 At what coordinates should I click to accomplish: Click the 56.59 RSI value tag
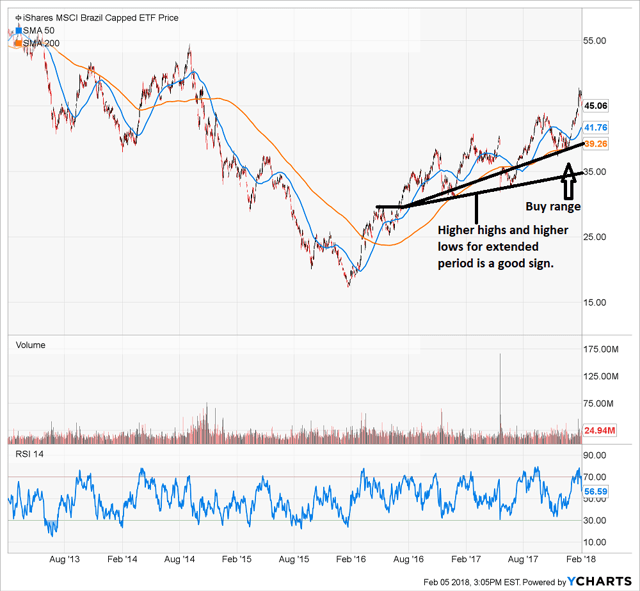tap(596, 492)
